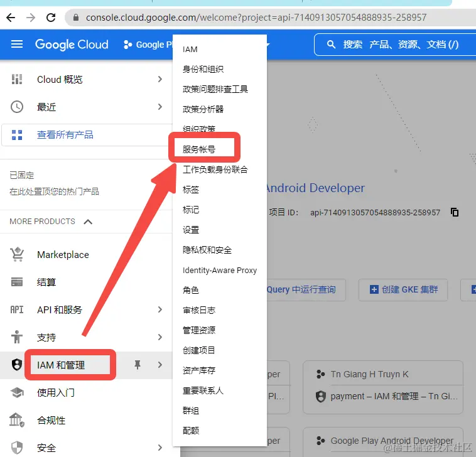This screenshot has width=476, height=457.
Task: Open 使用入门 in the sidebar
Action: (55, 392)
